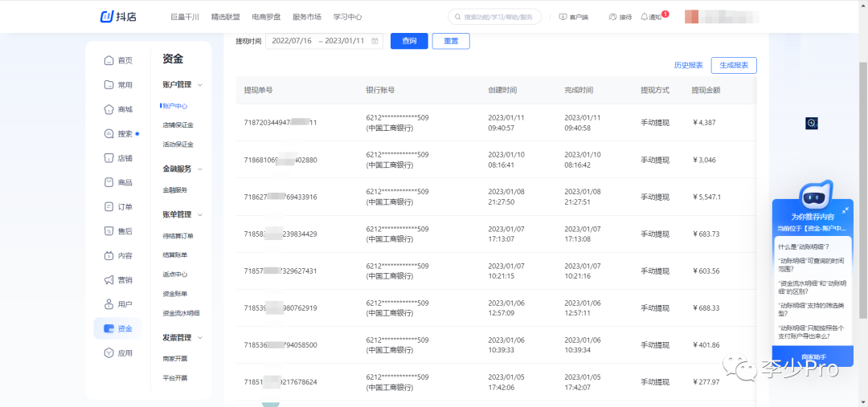The width and height of the screenshot is (868, 407).
Task: Open "动账明细"支持的筛选类型 question
Action: point(812,308)
